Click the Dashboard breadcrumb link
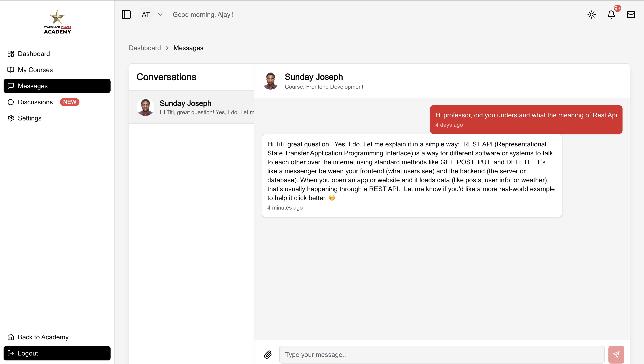The height and width of the screenshot is (364, 644). click(x=145, y=48)
